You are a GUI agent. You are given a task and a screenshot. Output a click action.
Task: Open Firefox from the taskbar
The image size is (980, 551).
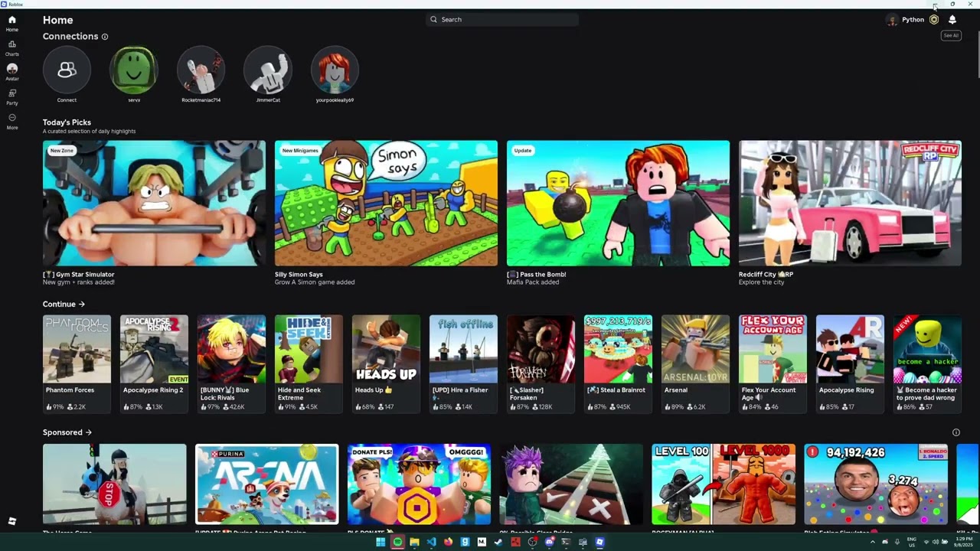click(448, 543)
